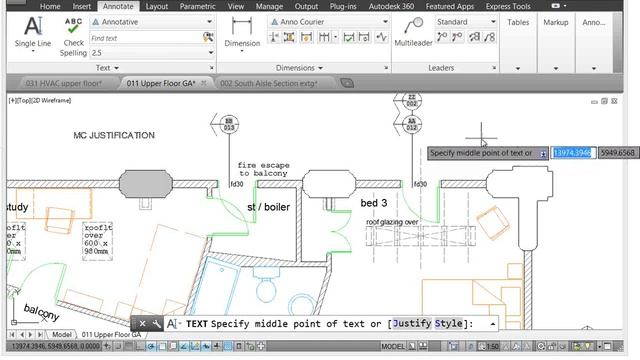The width and height of the screenshot is (640, 360).
Task: Select the dimension Break tool
Action: pos(274,38)
